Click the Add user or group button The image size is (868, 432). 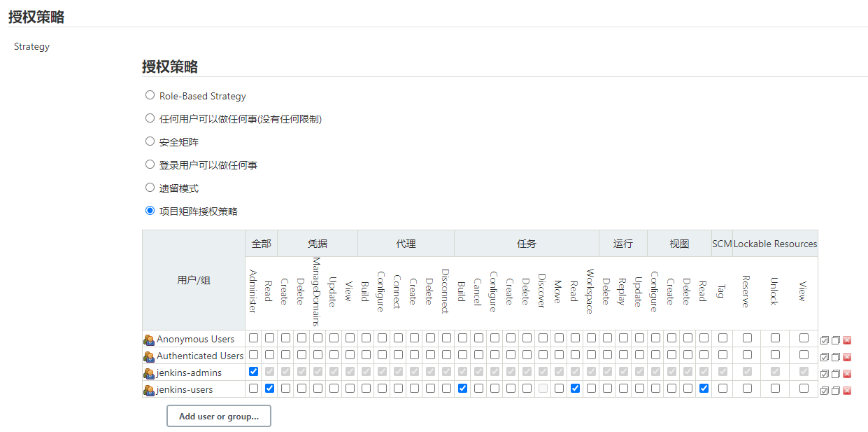[x=218, y=416]
